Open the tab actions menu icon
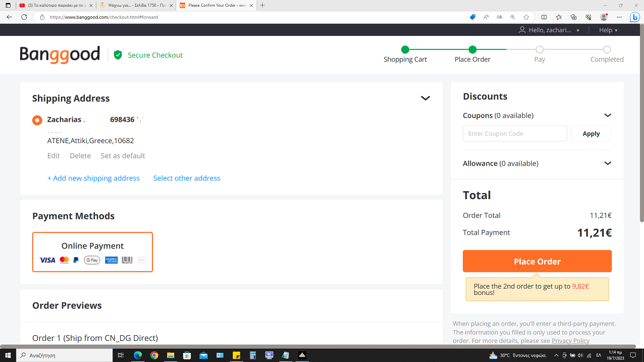The image size is (644, 362). point(8,5)
